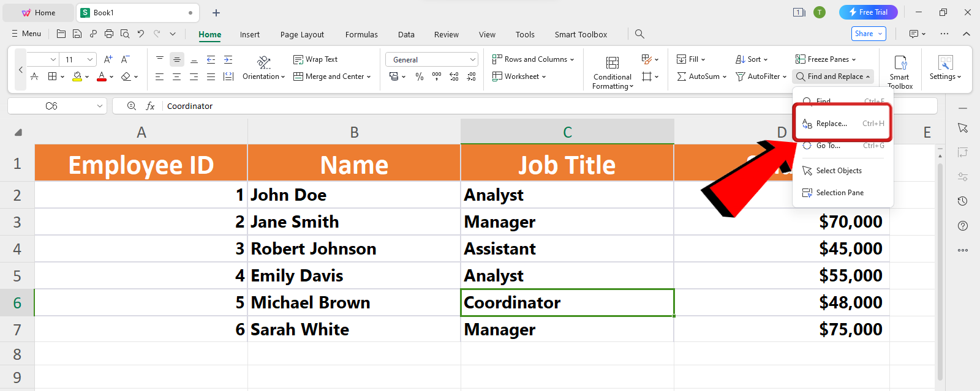980x391 pixels.
Task: Click the share link icon in quick access
Action: [93, 34]
